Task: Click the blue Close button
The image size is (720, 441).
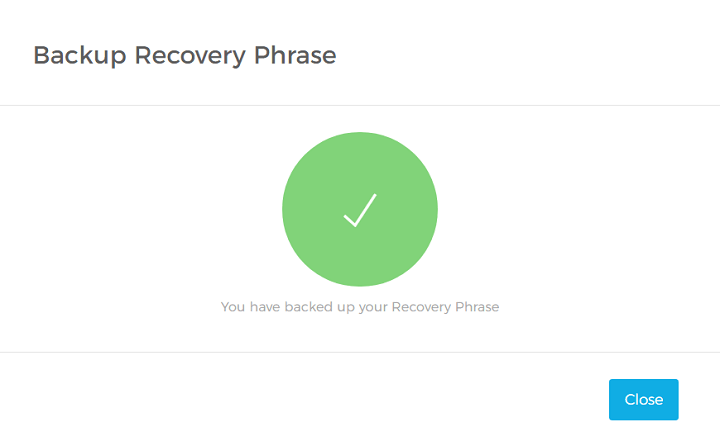Action: click(643, 399)
